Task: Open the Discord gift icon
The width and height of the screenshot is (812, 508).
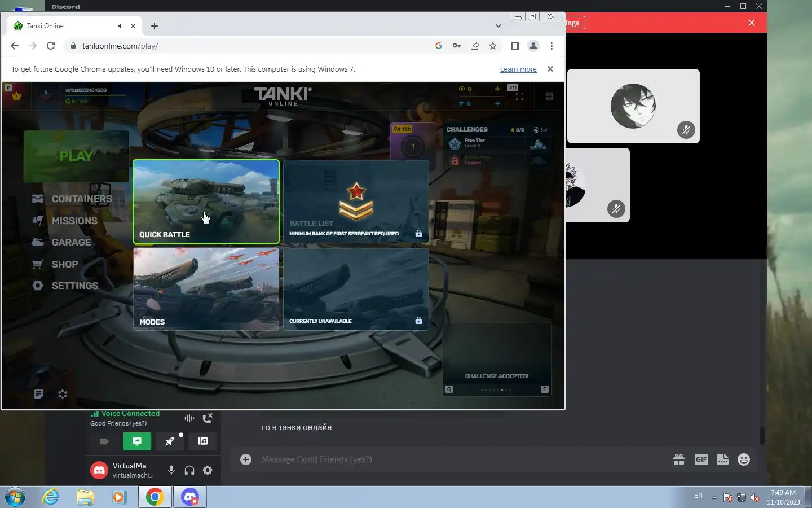Action: (x=679, y=459)
